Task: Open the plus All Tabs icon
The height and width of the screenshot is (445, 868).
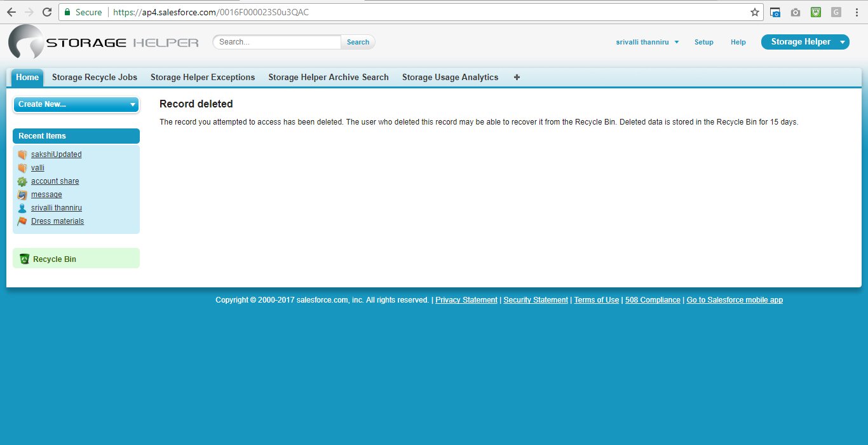Action: [517, 77]
